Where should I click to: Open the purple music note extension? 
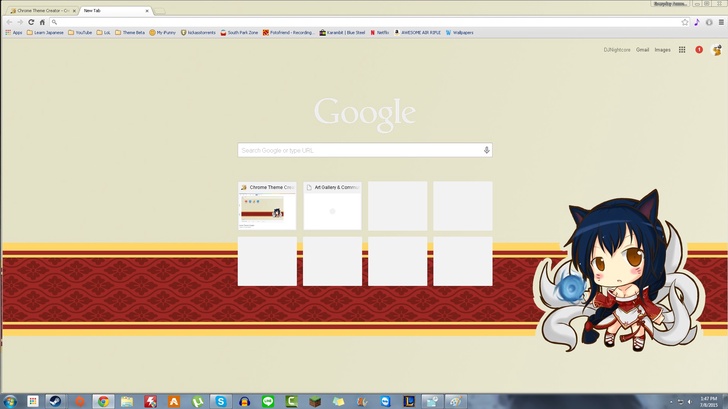(697, 22)
